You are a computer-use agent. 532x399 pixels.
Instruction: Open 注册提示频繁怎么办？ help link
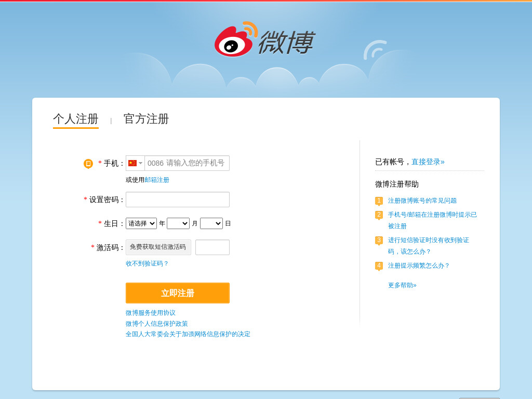pyautogui.click(x=419, y=265)
